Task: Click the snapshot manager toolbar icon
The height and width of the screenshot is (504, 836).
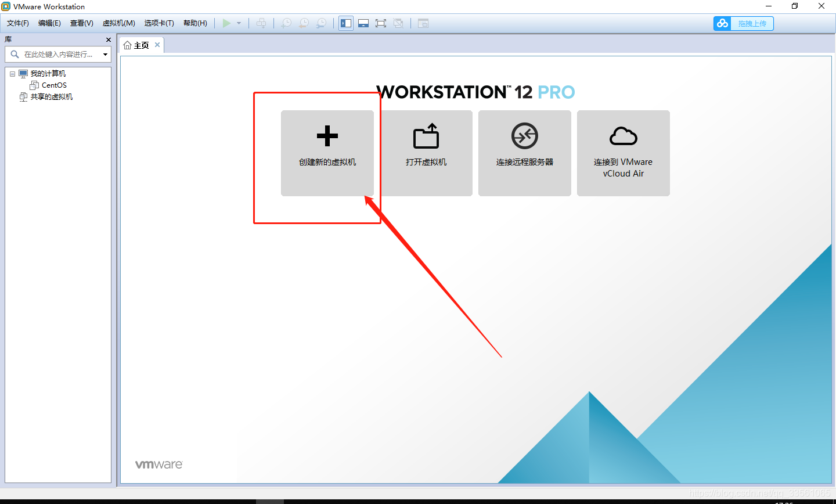Action: coord(321,23)
